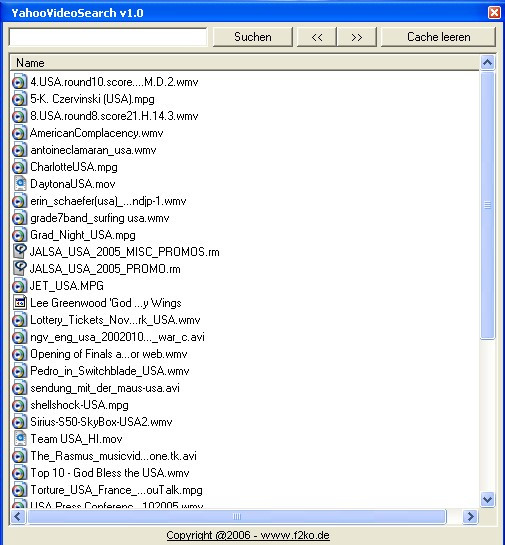This screenshot has height=545, width=505.
Task: Close the YahooVideoSearch window
Action: (x=494, y=13)
